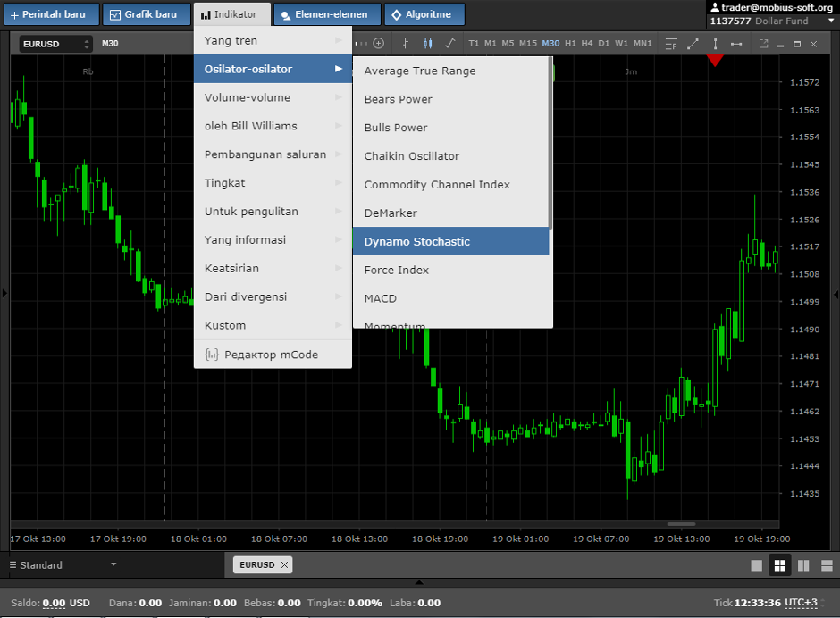Click the trader@mobius-soft.org account label
This screenshot has height=618, width=840.
772,7
